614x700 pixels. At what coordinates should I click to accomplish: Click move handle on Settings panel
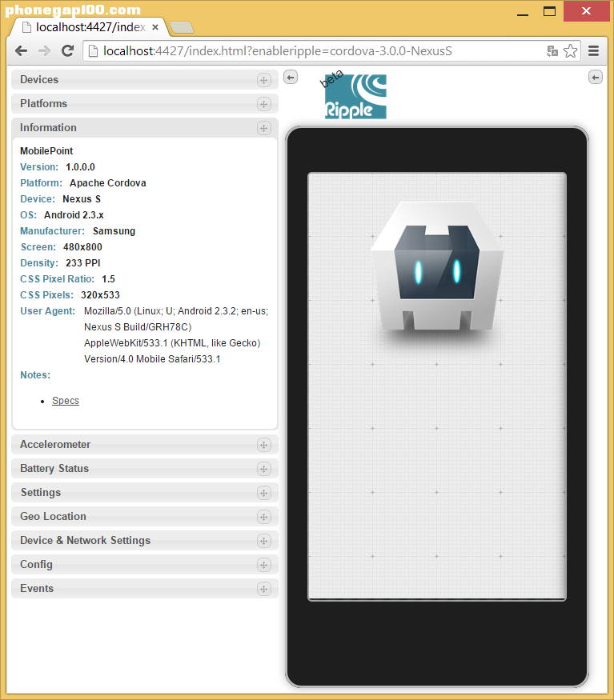(263, 494)
